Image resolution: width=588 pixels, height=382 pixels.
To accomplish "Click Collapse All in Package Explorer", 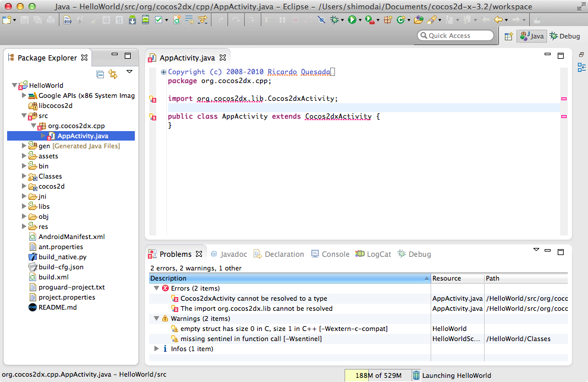I will click(x=100, y=74).
